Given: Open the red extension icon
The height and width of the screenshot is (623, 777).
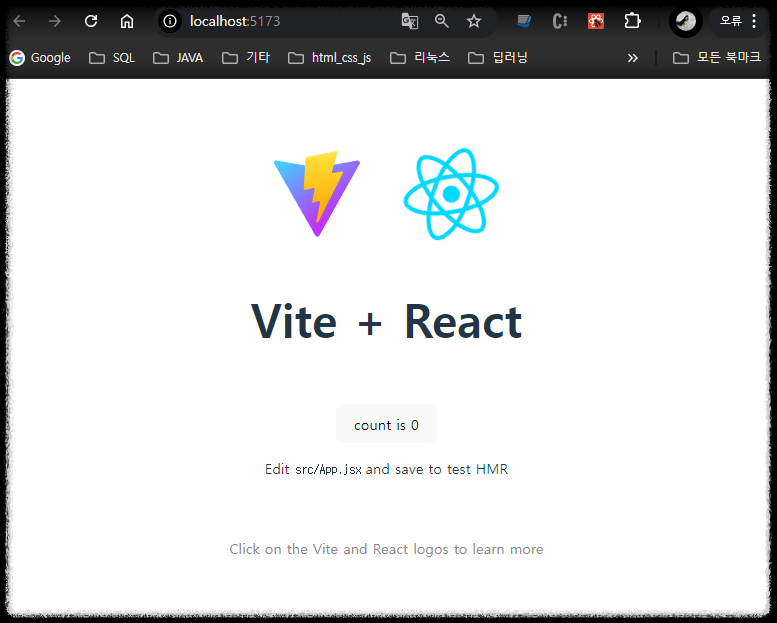Looking at the screenshot, I should pos(596,21).
